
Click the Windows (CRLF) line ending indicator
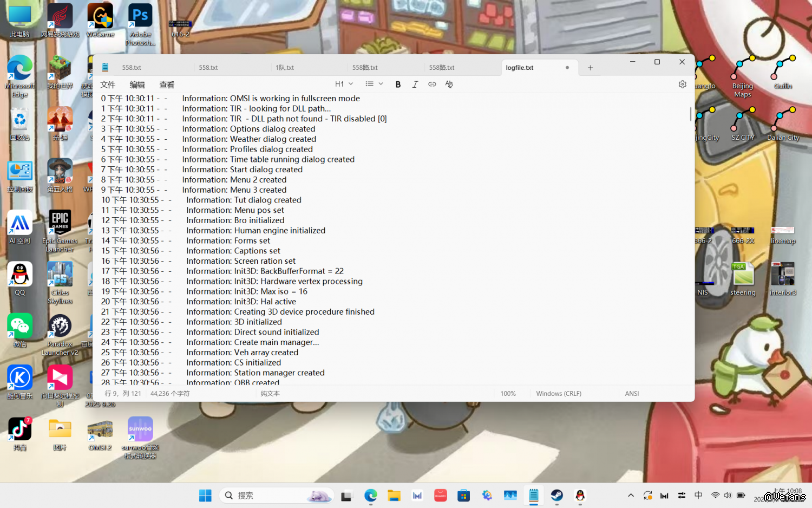coord(559,394)
